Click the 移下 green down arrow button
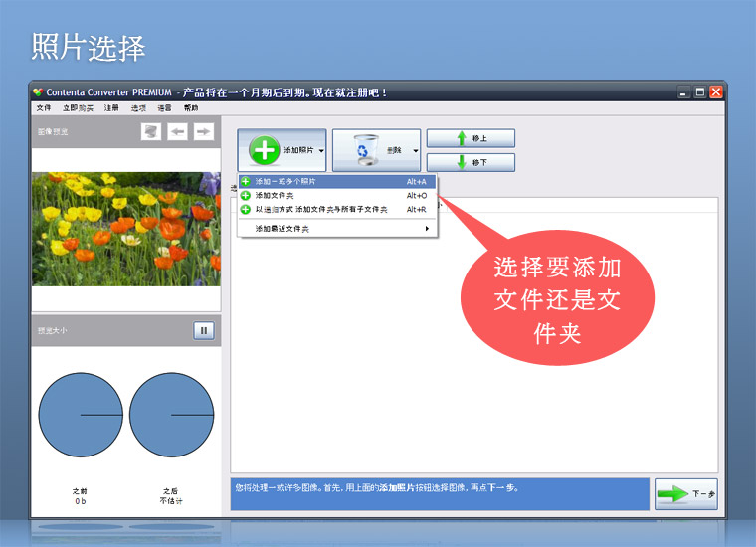This screenshot has height=547, width=756. [x=471, y=162]
